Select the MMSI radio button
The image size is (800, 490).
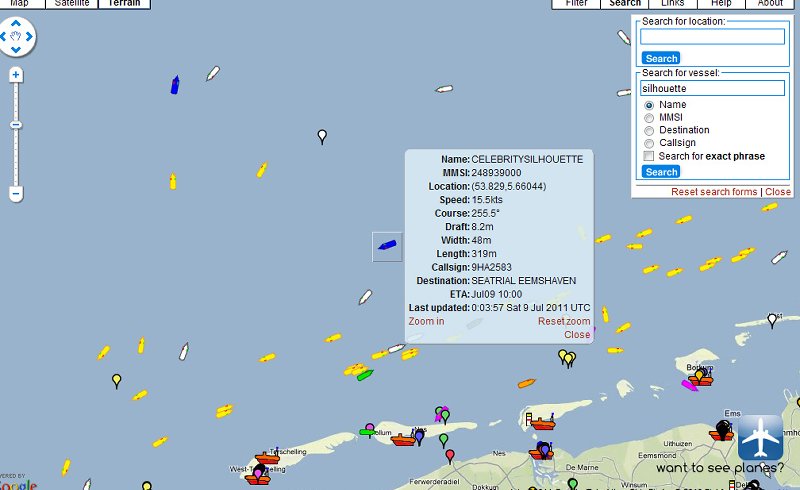click(649, 118)
